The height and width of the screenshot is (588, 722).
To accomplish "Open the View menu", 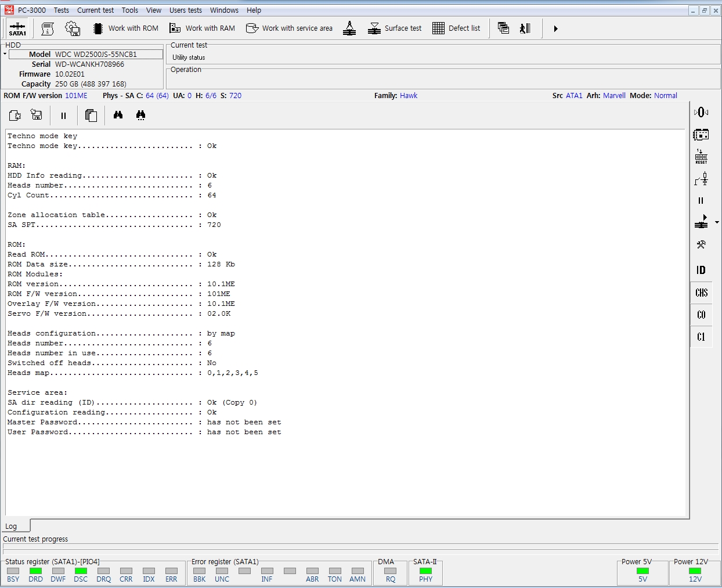I will (x=154, y=10).
